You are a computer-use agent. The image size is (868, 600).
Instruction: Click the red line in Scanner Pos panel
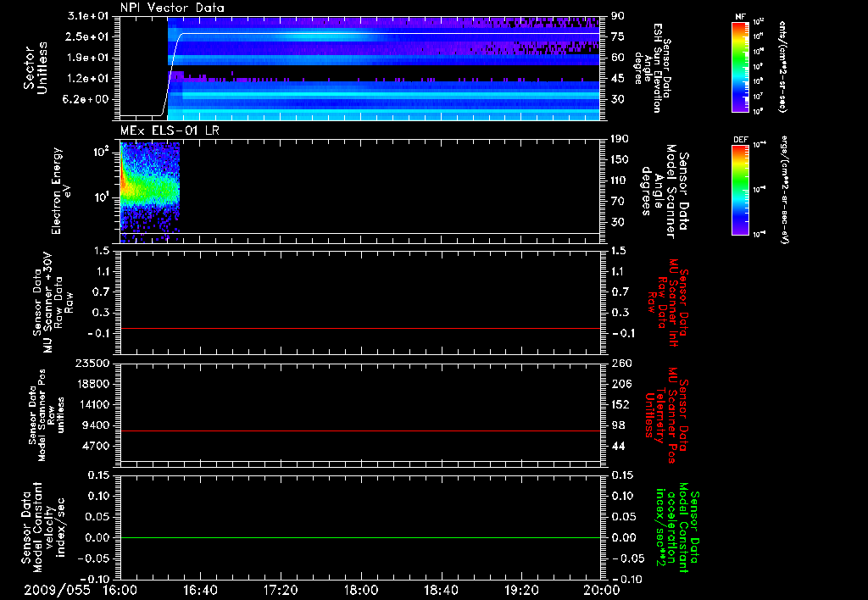pos(360,431)
